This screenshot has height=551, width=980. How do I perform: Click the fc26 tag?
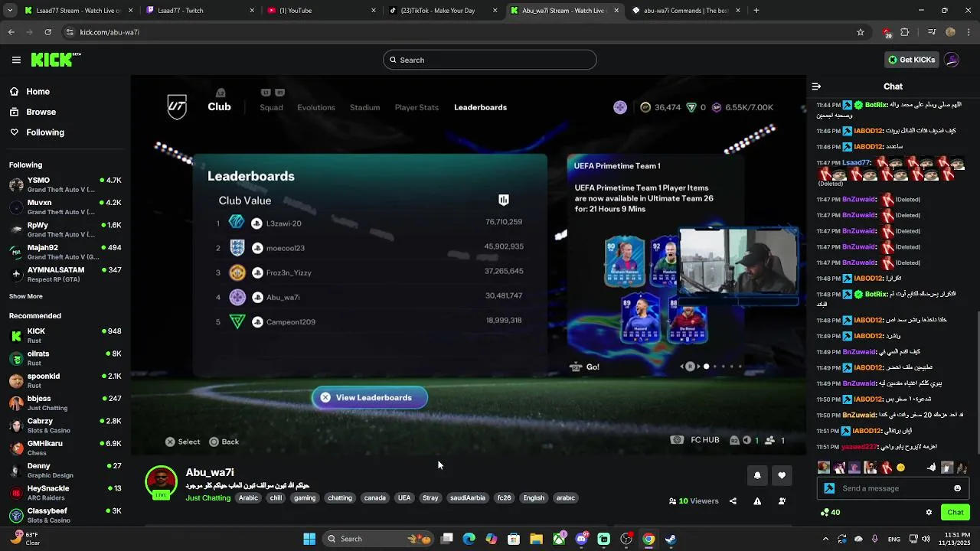point(504,498)
